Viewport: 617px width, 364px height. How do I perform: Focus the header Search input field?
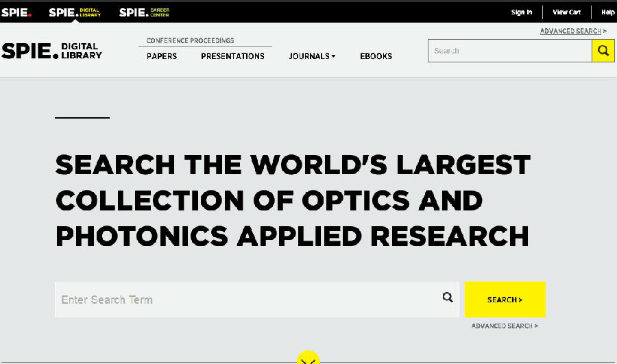(509, 51)
